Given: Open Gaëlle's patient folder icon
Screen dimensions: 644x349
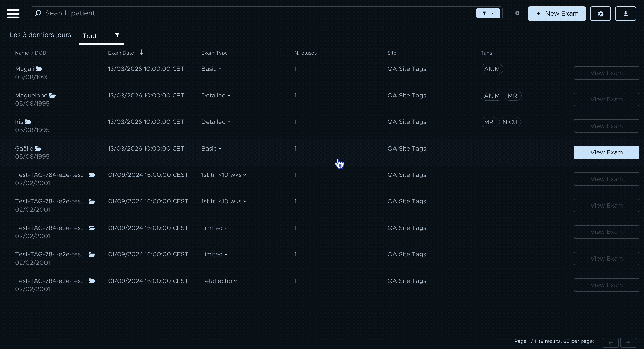Looking at the screenshot, I should pyautogui.click(x=38, y=148).
